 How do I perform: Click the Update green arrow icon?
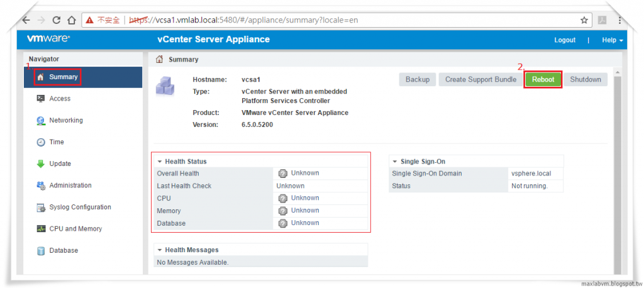41,164
